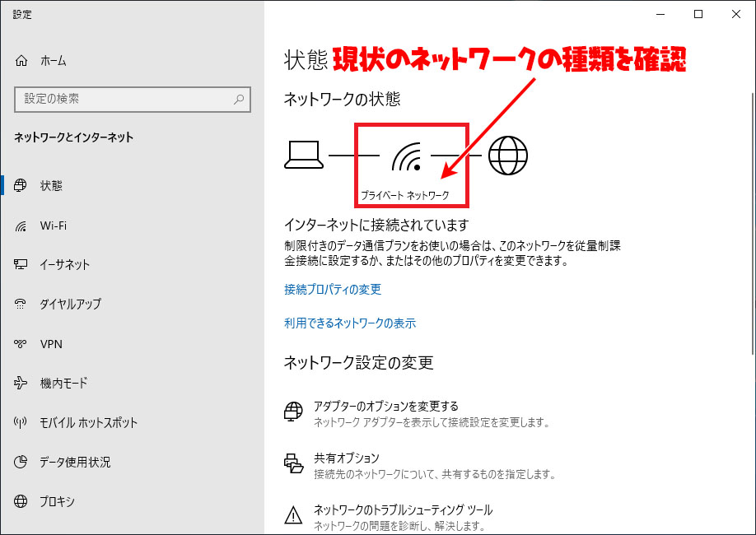This screenshot has width=756, height=535.
Task: Click the troubleshooter warning triangle icon
Action: tap(293, 515)
